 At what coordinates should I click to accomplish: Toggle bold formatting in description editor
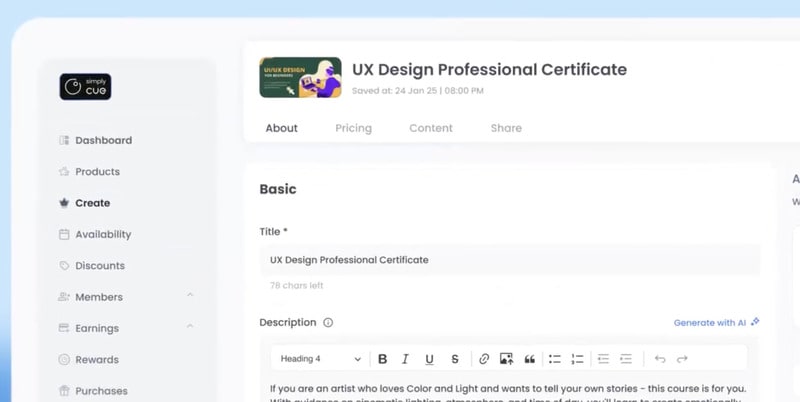382,359
